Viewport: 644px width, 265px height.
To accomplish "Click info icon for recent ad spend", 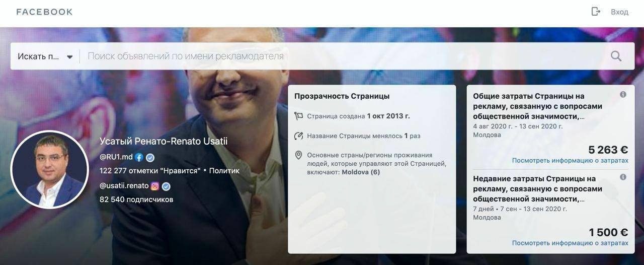I will 623,177.
